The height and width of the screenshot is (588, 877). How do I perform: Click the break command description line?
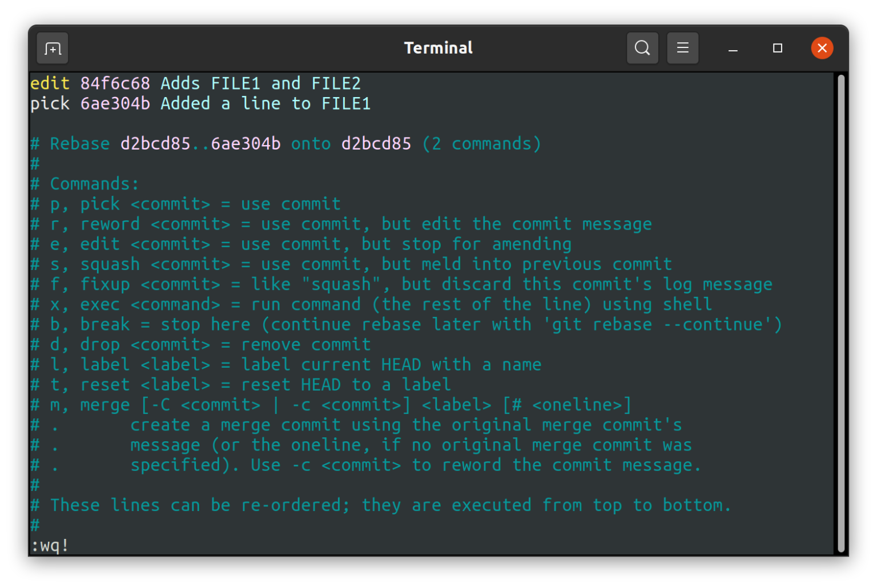[405, 324]
